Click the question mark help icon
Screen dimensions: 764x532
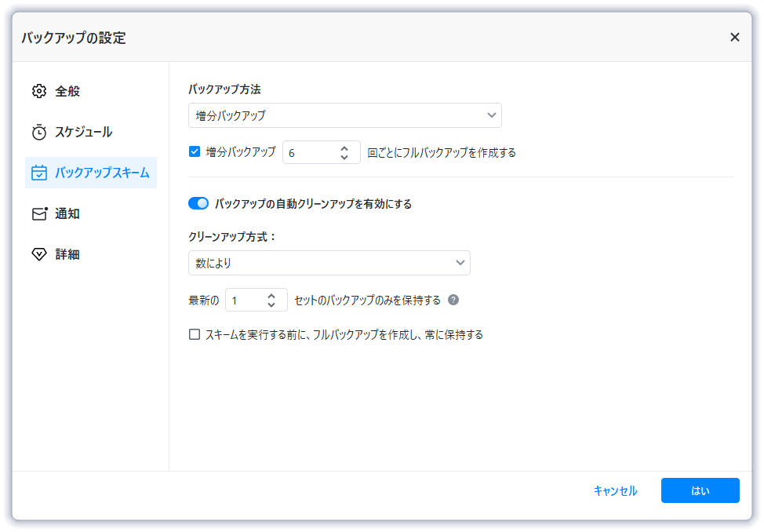pos(453,300)
